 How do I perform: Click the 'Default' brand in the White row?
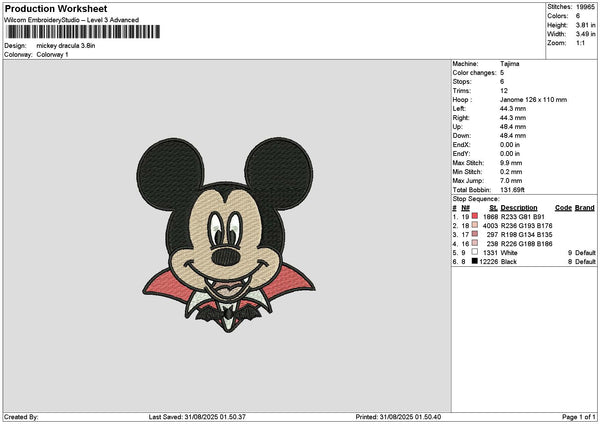(585, 253)
